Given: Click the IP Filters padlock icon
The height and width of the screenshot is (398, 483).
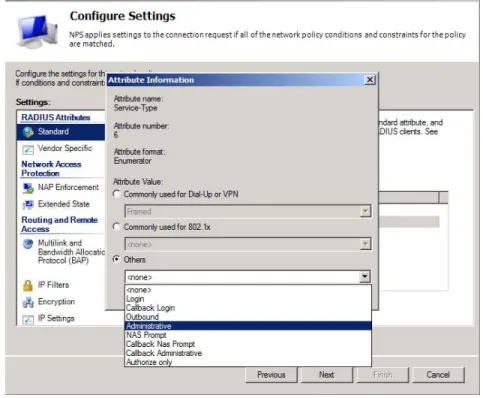Looking at the screenshot, I should [x=28, y=285].
